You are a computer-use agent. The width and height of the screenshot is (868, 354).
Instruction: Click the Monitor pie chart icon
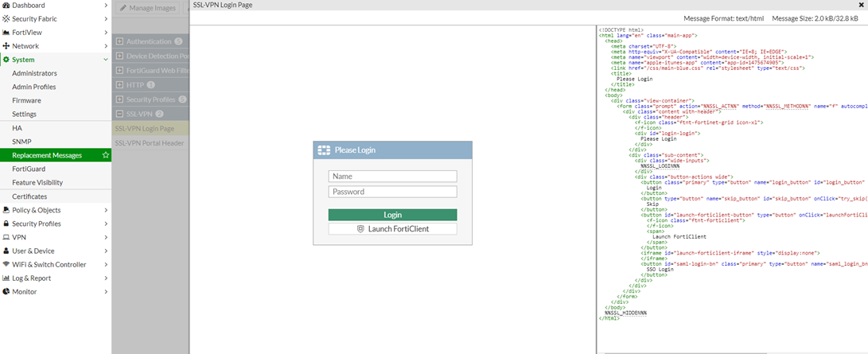point(6,292)
